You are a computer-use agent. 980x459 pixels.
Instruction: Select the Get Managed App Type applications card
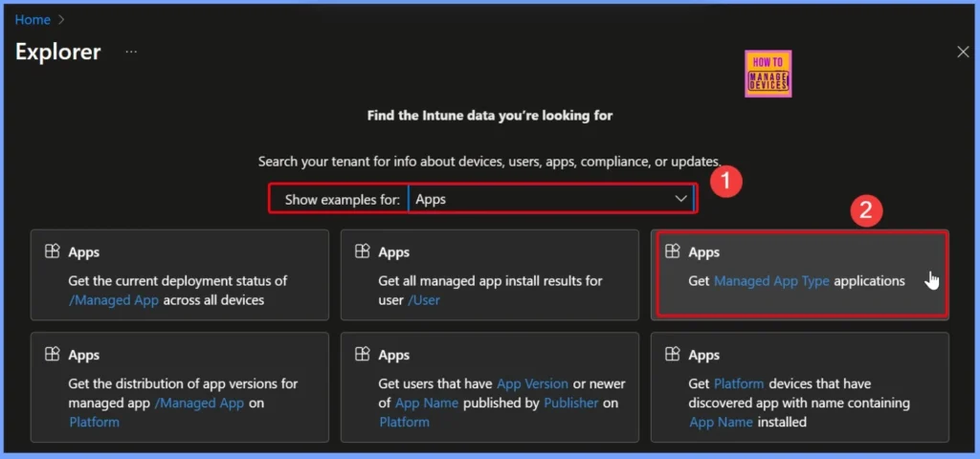click(x=800, y=274)
